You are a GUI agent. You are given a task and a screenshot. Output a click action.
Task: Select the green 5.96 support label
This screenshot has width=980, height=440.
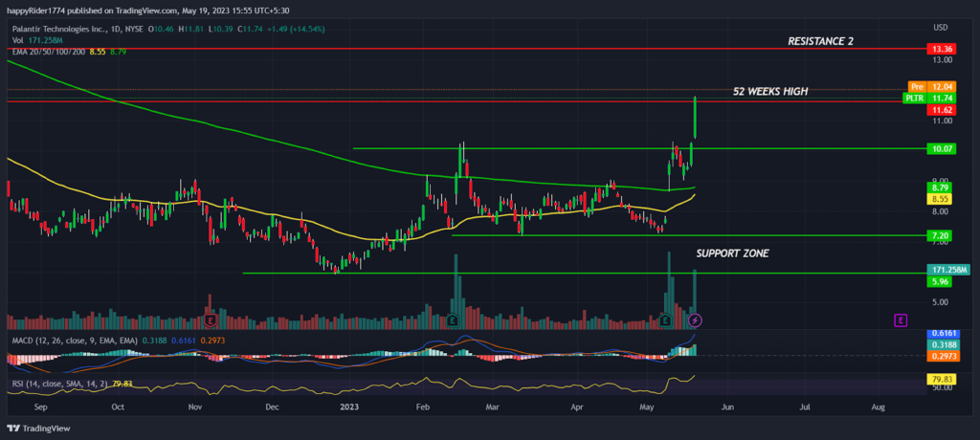tap(942, 281)
